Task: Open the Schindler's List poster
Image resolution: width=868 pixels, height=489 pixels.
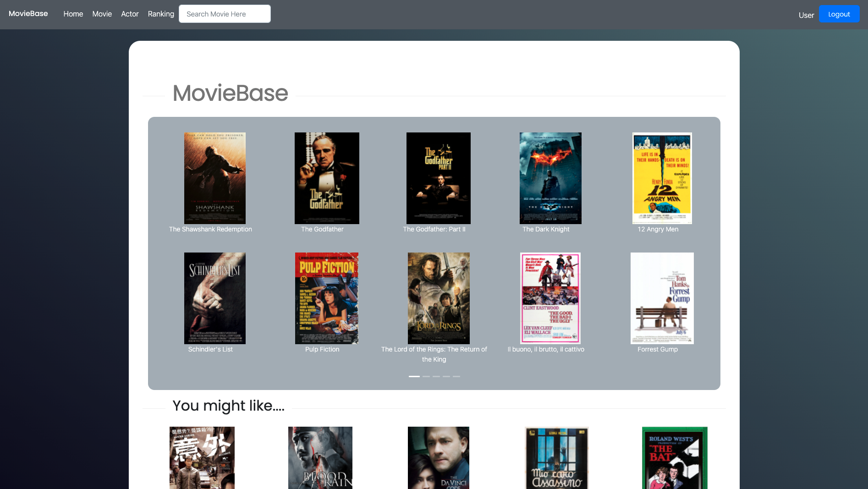Action: (215, 298)
